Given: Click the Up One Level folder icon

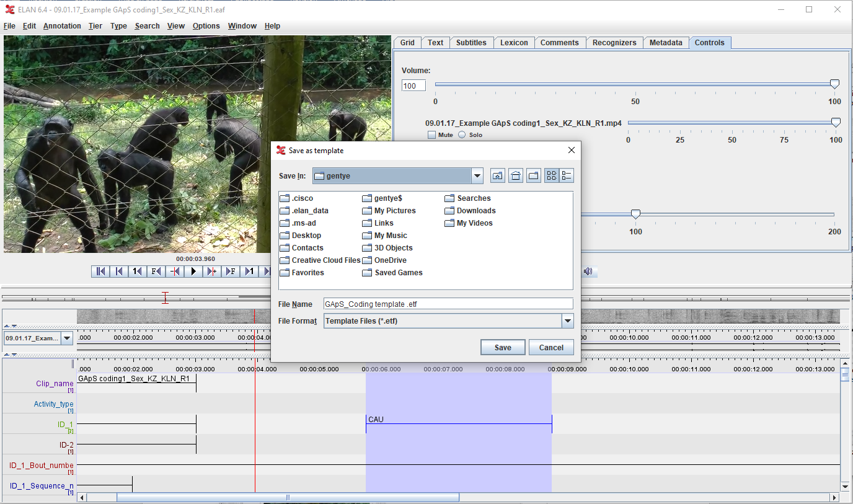Looking at the screenshot, I should (x=497, y=176).
